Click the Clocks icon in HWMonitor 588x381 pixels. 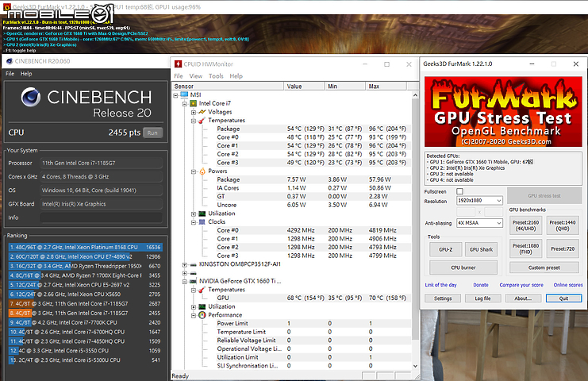tap(202, 222)
